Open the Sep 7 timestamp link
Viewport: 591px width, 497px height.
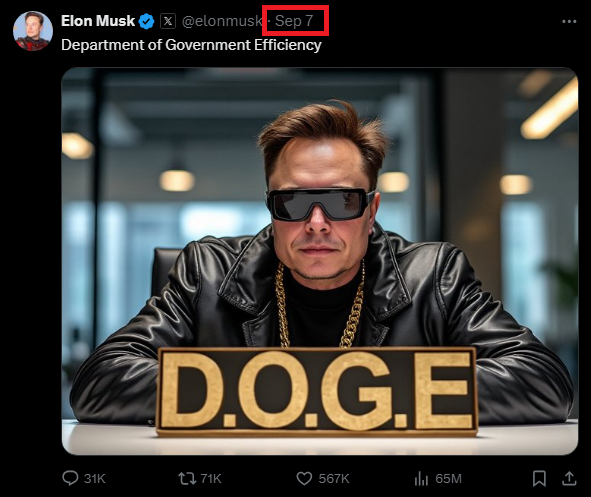[294, 21]
